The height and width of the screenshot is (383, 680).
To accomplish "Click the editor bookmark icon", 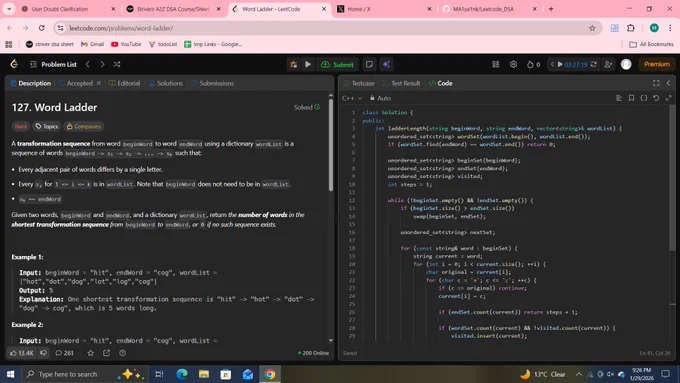I will pos(631,98).
